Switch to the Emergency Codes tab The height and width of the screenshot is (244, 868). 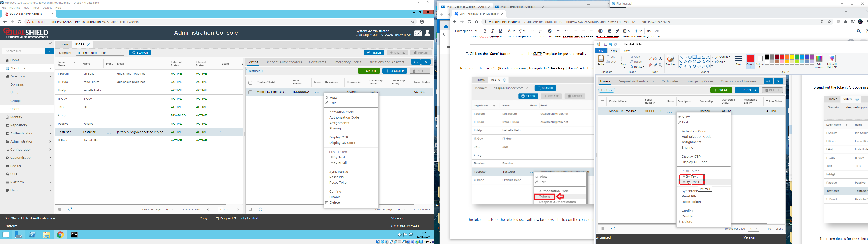pos(347,62)
